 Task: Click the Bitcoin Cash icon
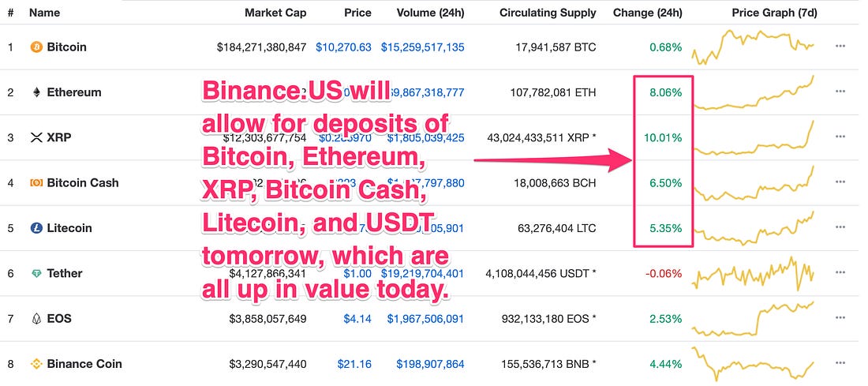(x=36, y=183)
